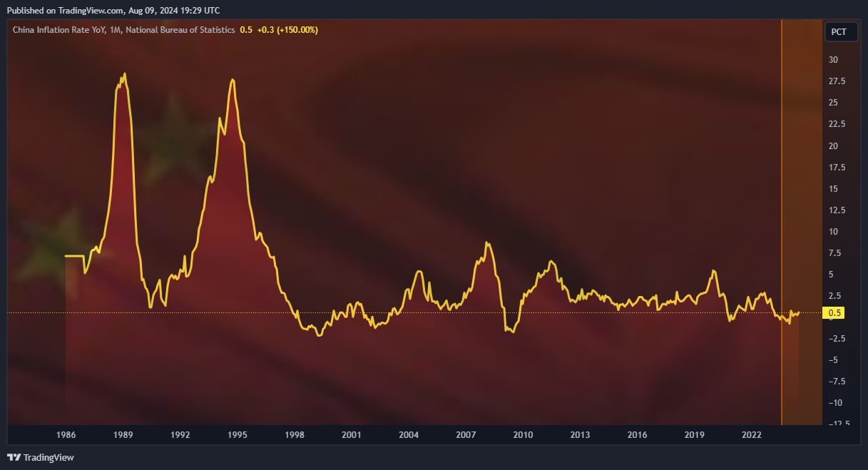Click the vertical orange line marker near 2023

click(782, 221)
